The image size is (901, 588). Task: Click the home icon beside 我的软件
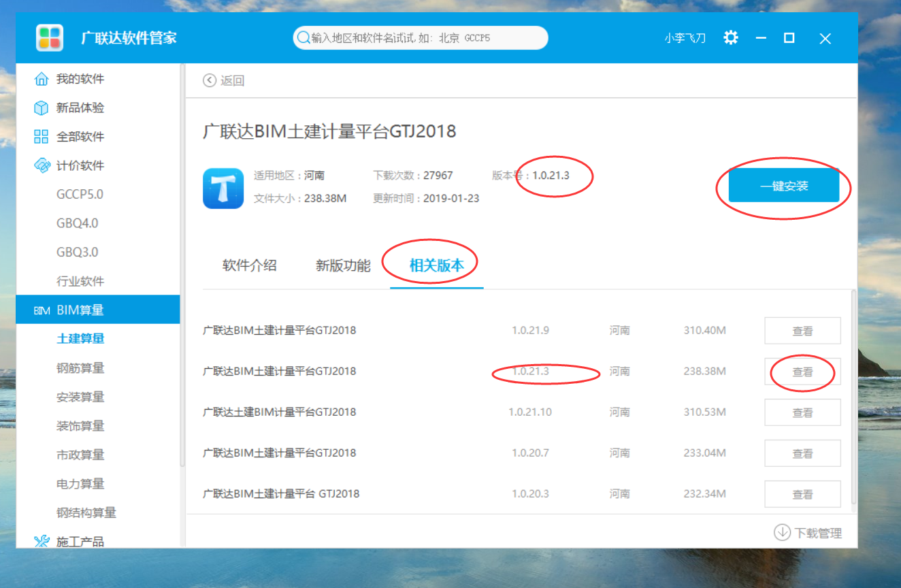click(x=42, y=79)
